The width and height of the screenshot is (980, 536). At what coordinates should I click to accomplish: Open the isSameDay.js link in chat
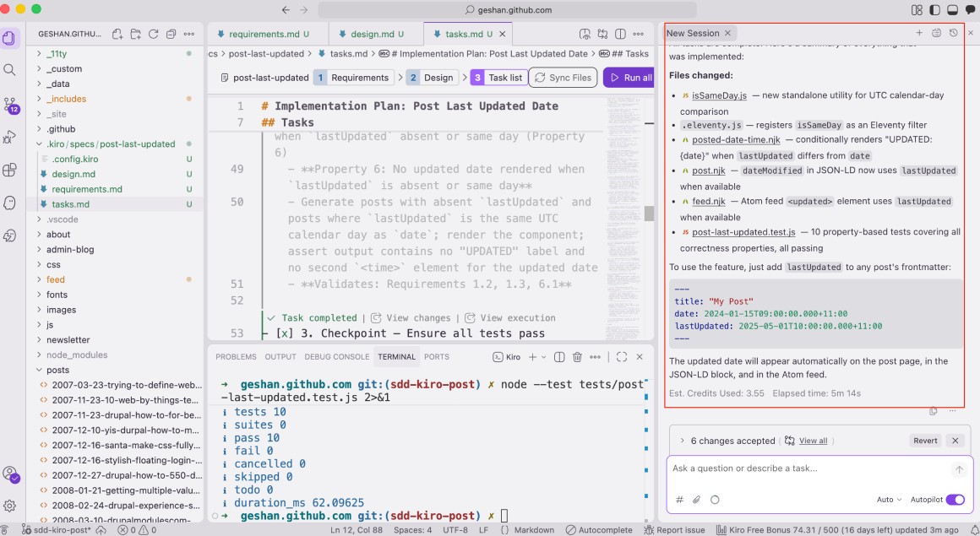click(x=719, y=95)
